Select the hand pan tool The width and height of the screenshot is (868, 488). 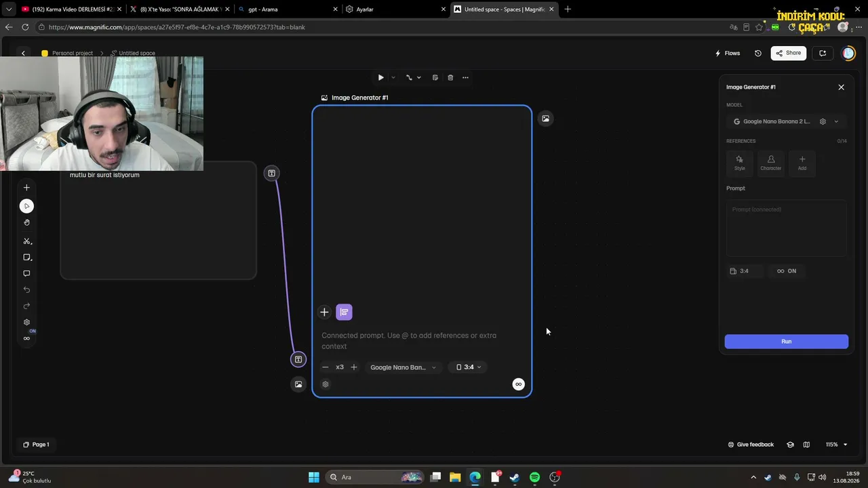[x=26, y=222]
